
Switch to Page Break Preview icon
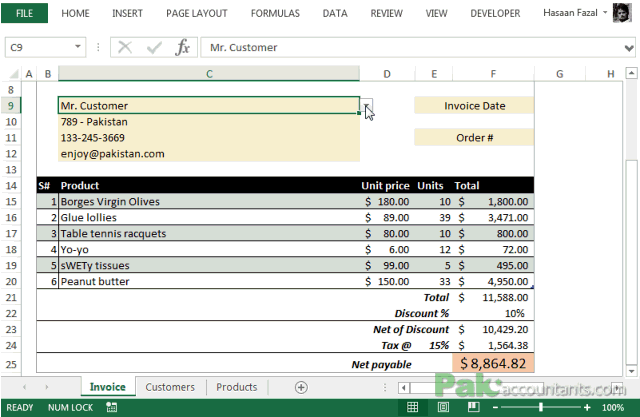pos(473,407)
